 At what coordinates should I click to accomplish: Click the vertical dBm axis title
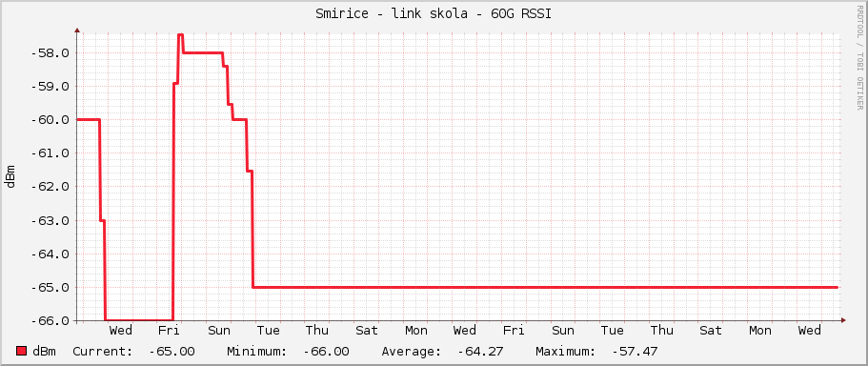click(10, 175)
